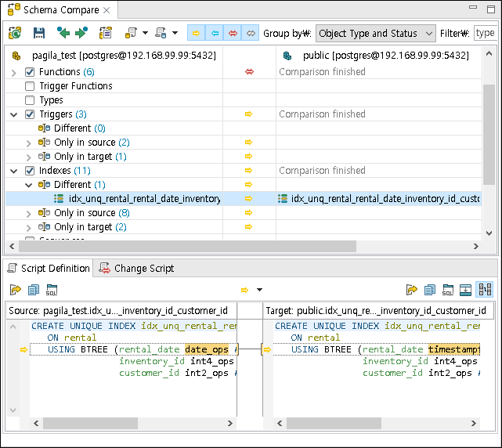This screenshot has width=502, height=448.
Task: Toggle the red double-arrow filter button
Action: point(233,33)
